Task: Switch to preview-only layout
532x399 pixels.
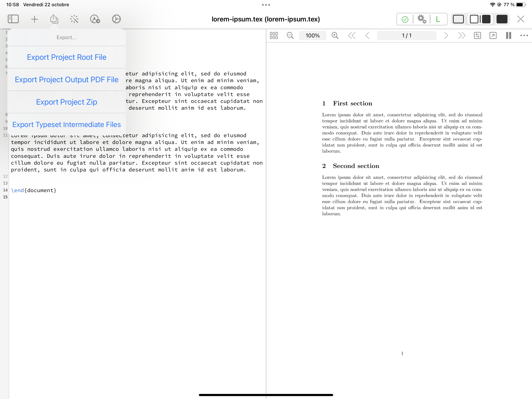Action: (502, 19)
